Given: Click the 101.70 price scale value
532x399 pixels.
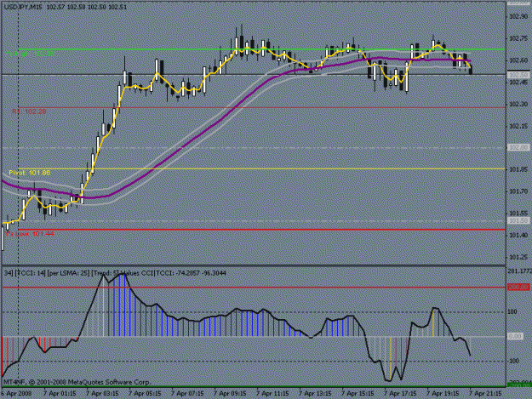Looking at the screenshot, I should coord(518,191).
